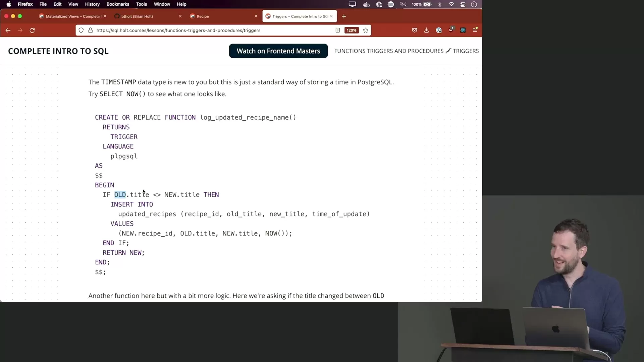Click the site security lock icon
The image size is (644, 362).
(90, 30)
